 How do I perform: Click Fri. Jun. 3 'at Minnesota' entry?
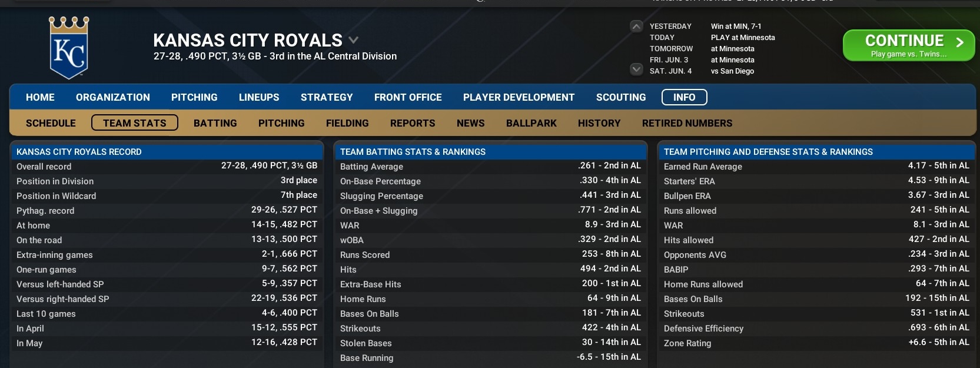click(733, 60)
